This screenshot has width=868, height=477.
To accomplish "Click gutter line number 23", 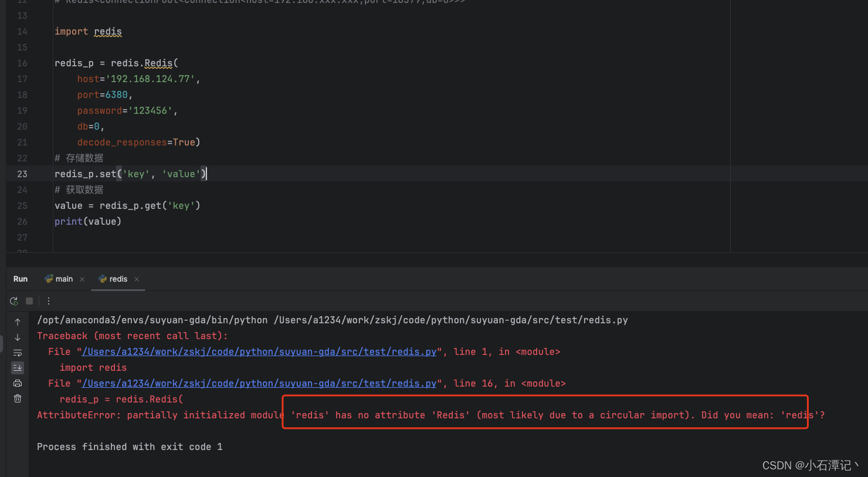I will click(22, 174).
